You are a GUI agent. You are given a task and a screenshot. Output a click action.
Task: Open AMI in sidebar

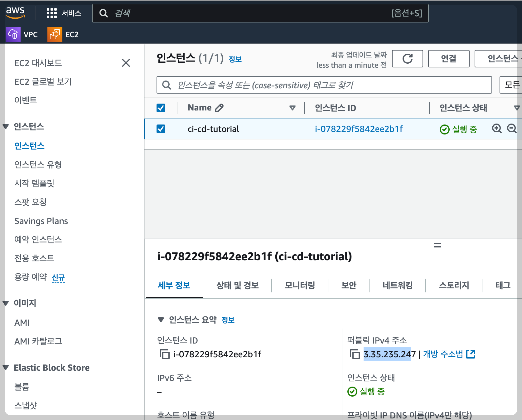coord(22,323)
